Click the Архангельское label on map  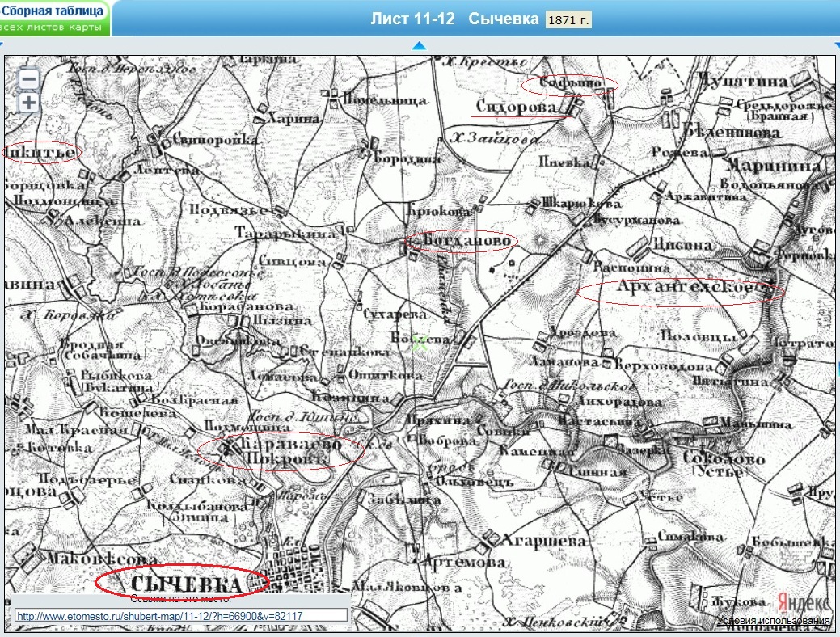coord(684,287)
